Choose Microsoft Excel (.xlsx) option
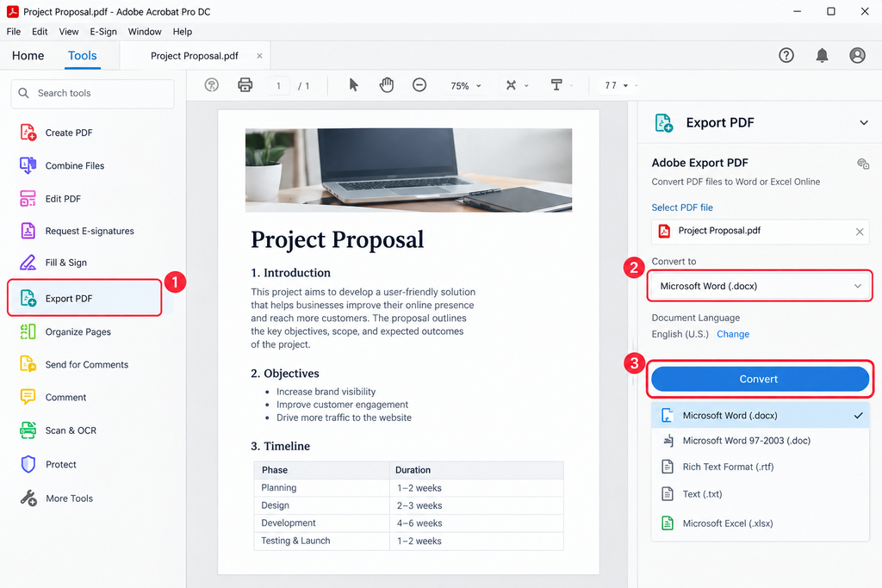This screenshot has width=882, height=588. (760, 523)
